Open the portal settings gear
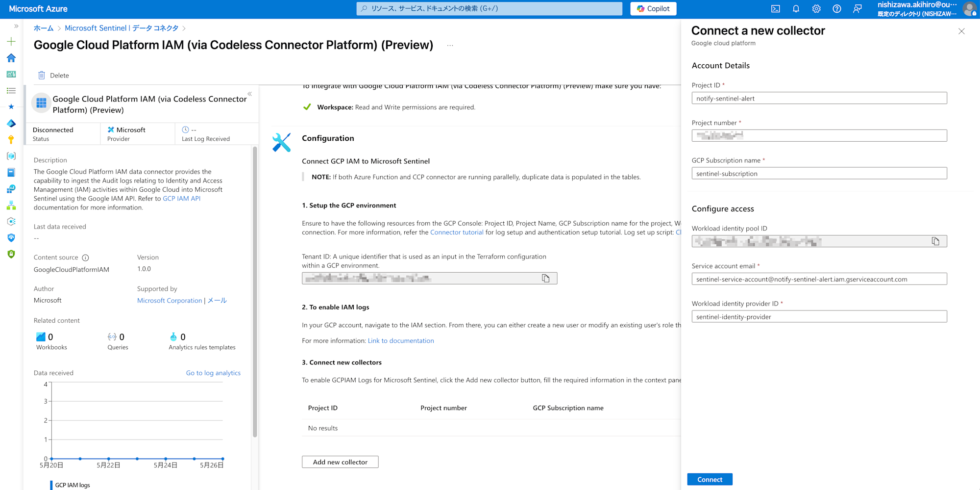The height and width of the screenshot is (490, 980). pyautogui.click(x=816, y=9)
